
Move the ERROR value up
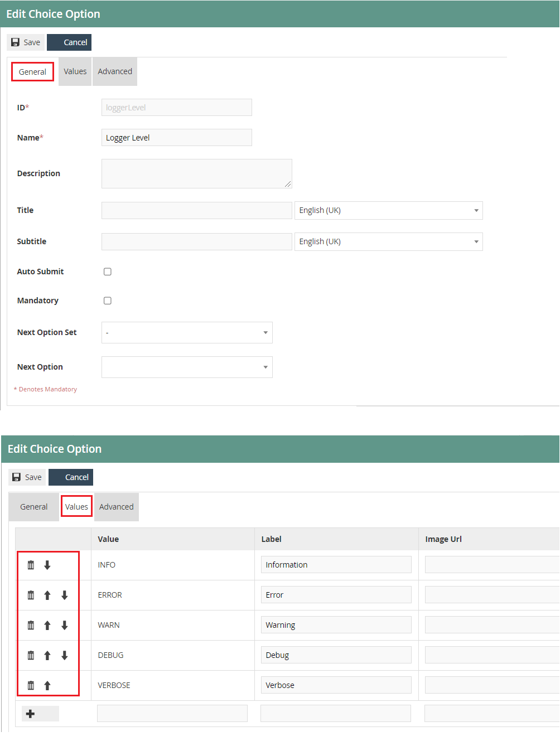[x=47, y=595]
